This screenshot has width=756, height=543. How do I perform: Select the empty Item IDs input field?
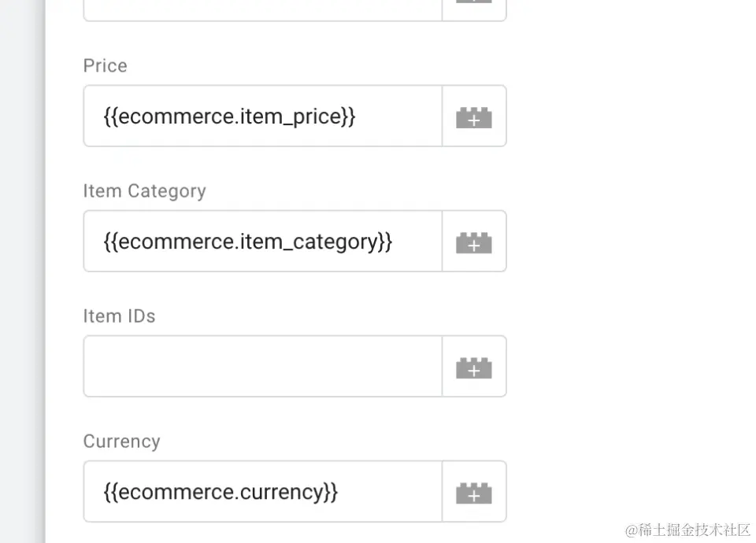262,367
